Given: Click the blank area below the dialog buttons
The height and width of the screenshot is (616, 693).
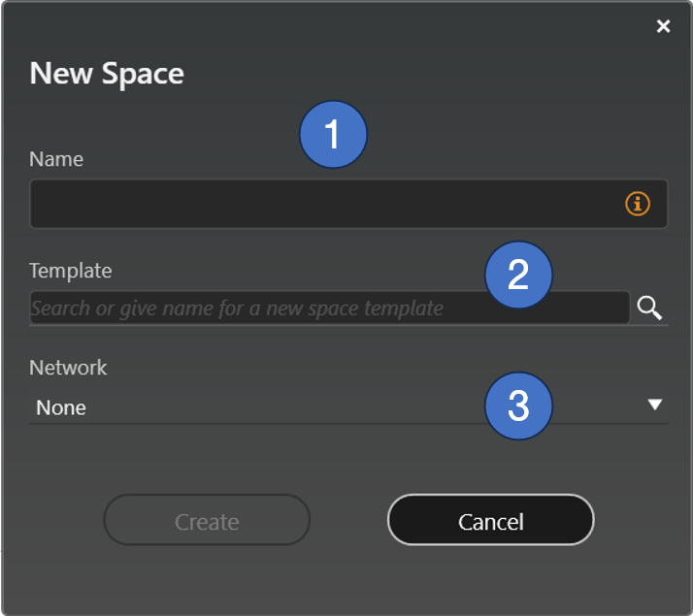Looking at the screenshot, I should coord(346,580).
